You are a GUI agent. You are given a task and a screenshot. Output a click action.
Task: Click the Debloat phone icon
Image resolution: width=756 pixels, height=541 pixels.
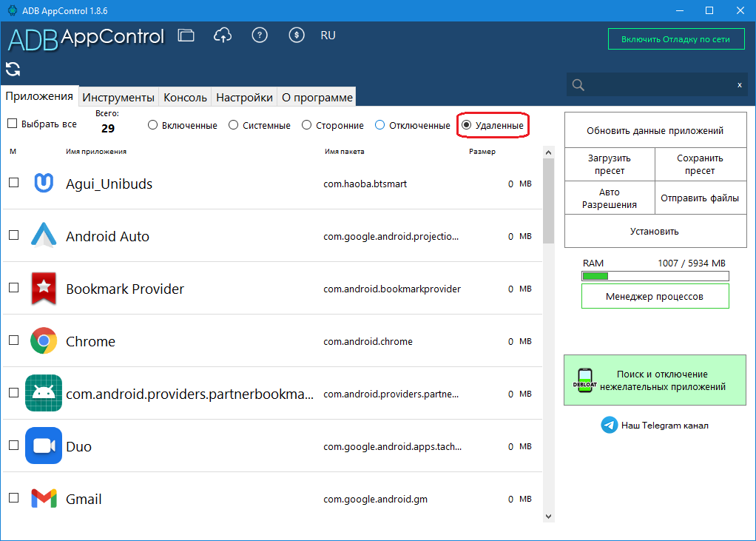click(584, 380)
